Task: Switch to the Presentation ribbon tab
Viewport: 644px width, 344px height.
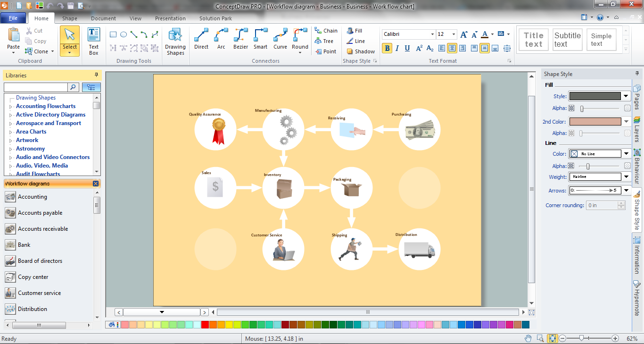Action: [x=170, y=18]
